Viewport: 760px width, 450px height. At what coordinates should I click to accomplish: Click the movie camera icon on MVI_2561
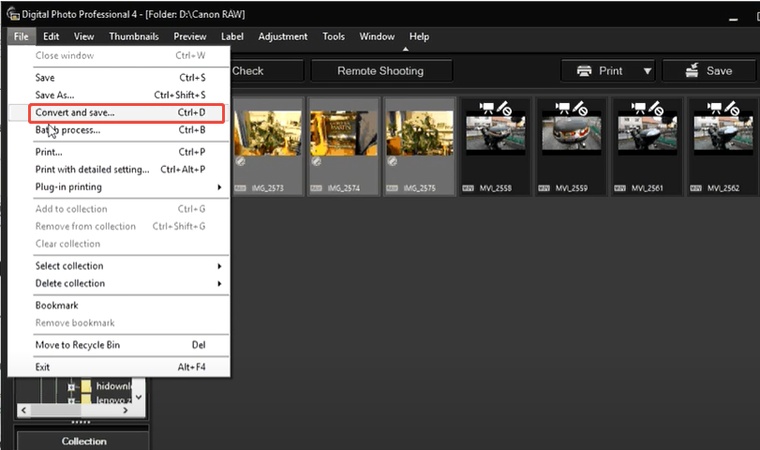[638, 108]
